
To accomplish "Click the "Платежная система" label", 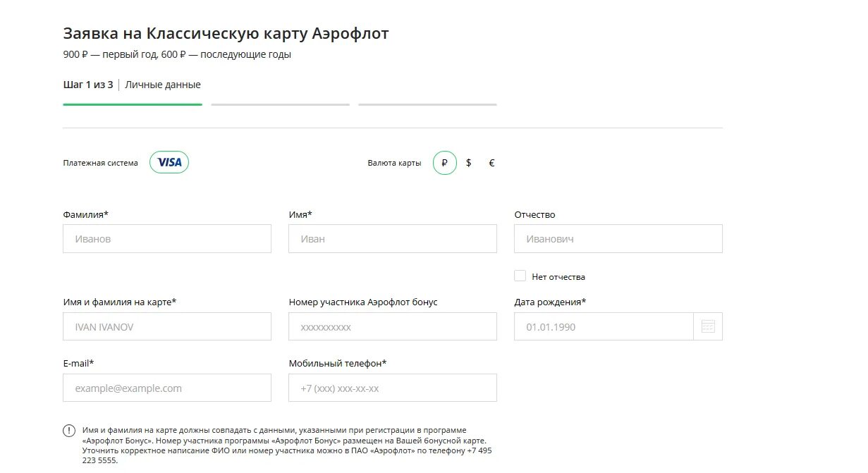I will 100,163.
